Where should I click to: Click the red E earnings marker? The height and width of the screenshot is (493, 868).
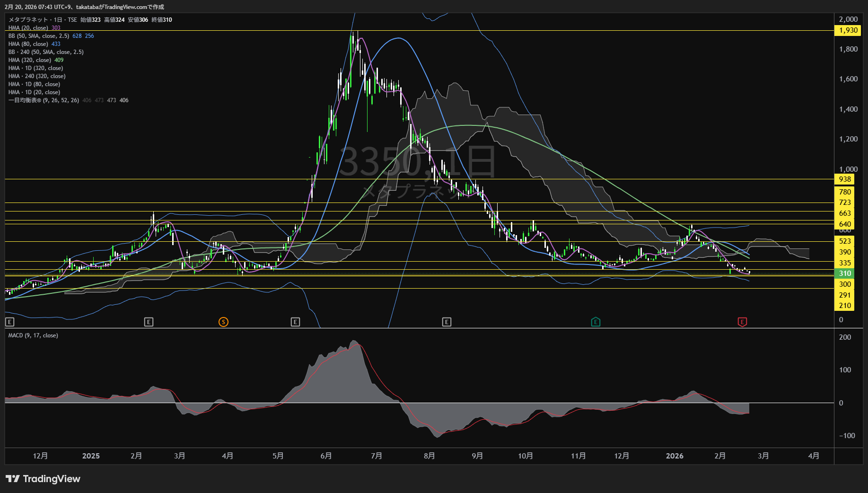(x=742, y=322)
